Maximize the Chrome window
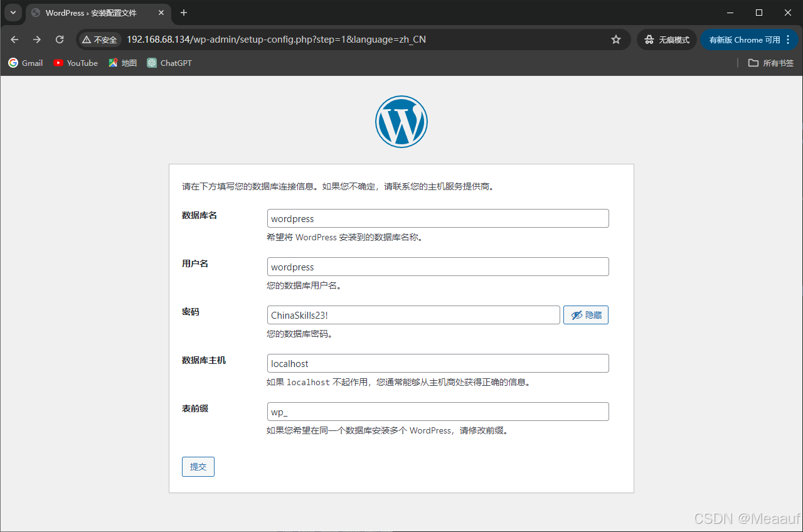 [x=759, y=13]
